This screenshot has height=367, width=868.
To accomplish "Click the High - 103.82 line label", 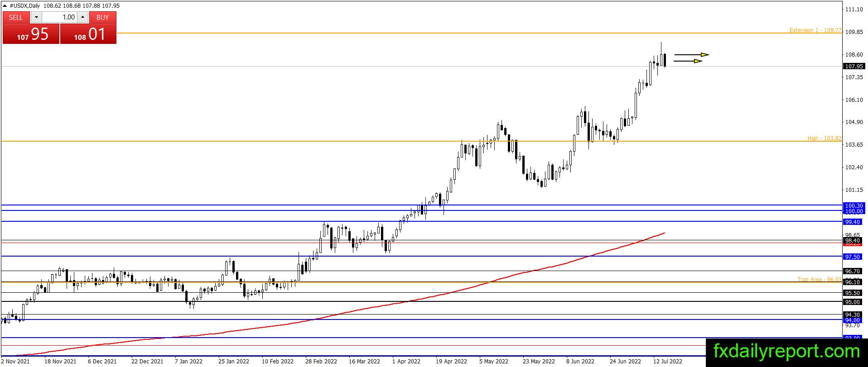I will pos(824,138).
